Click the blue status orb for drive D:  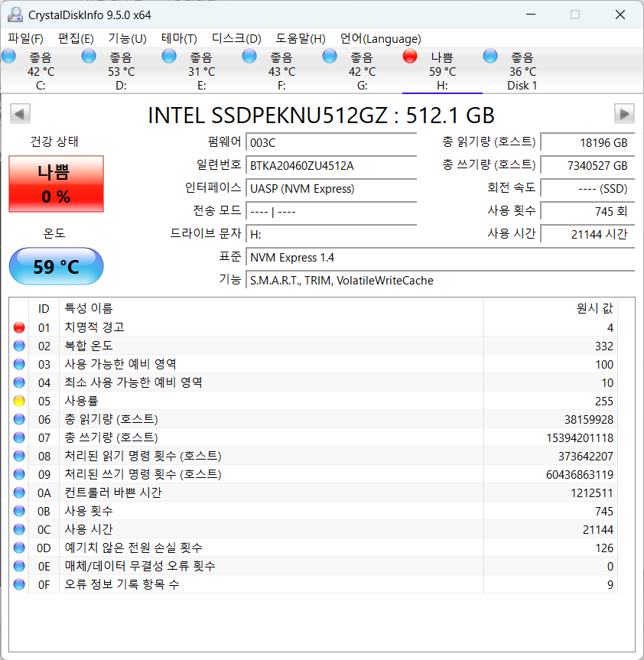point(89,56)
